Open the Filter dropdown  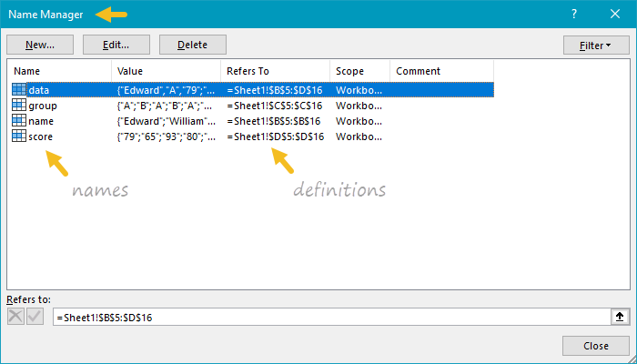click(x=595, y=45)
